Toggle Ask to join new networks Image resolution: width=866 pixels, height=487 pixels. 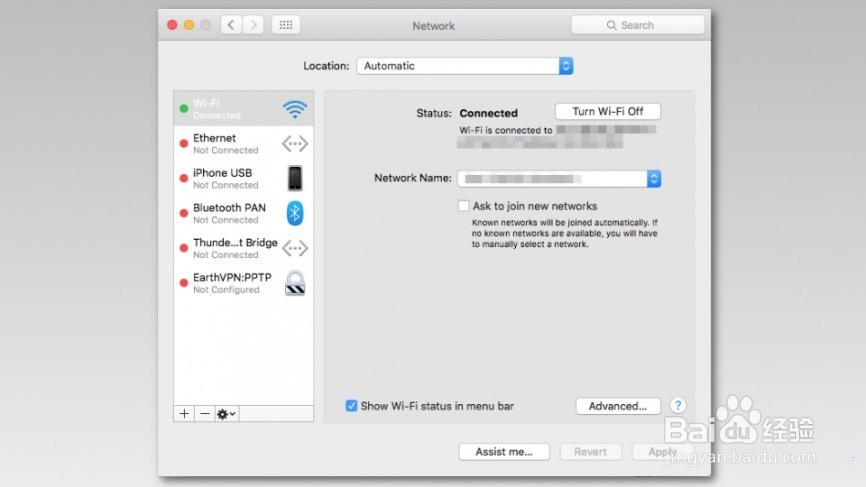[x=463, y=206]
